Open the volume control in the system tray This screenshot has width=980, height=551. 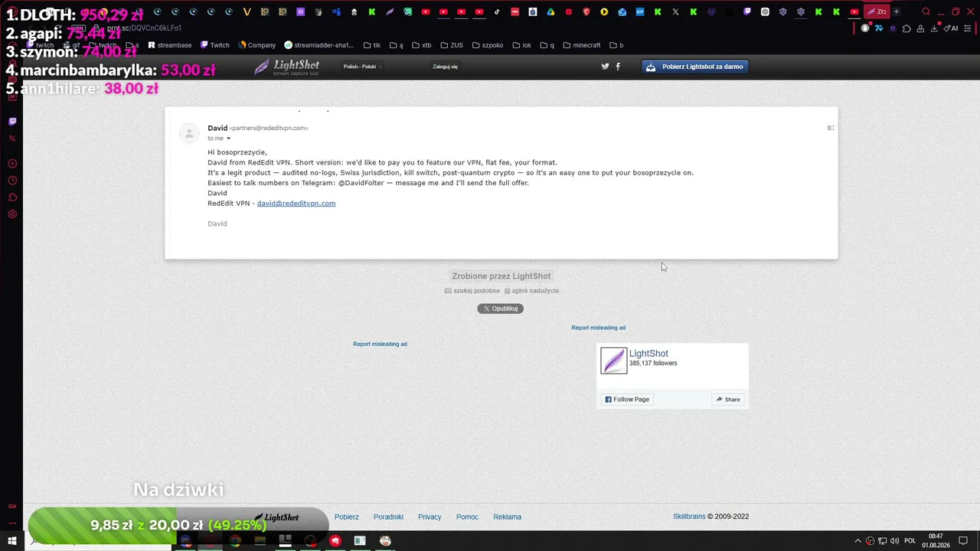[x=894, y=541]
